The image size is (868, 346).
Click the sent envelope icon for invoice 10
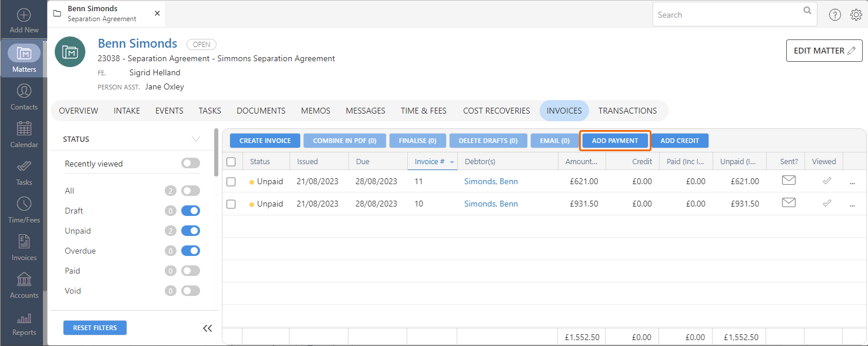tap(789, 203)
